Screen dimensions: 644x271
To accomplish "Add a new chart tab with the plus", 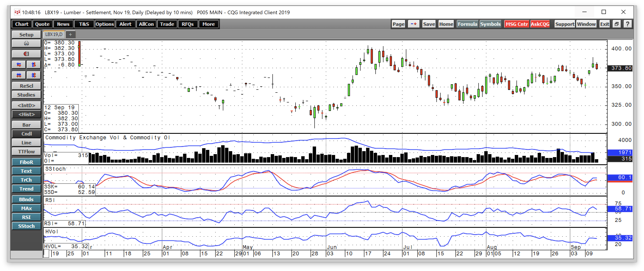I will [x=70, y=34].
